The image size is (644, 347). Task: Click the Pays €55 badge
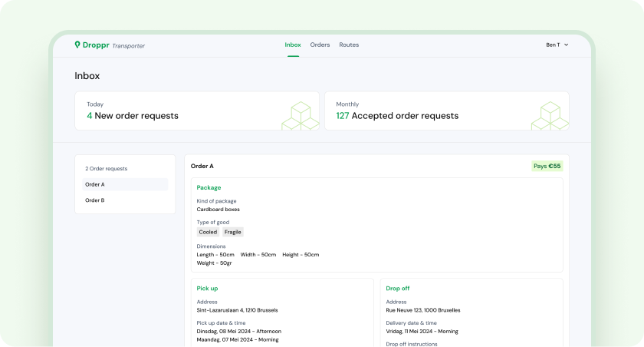click(x=547, y=166)
